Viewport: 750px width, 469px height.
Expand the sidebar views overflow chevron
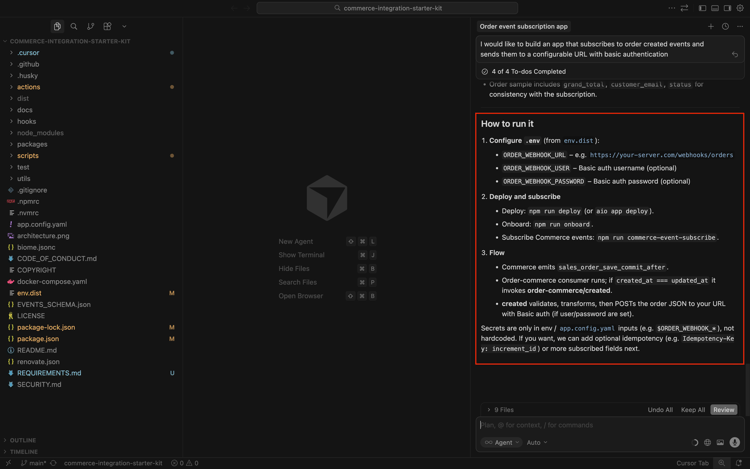point(124,26)
